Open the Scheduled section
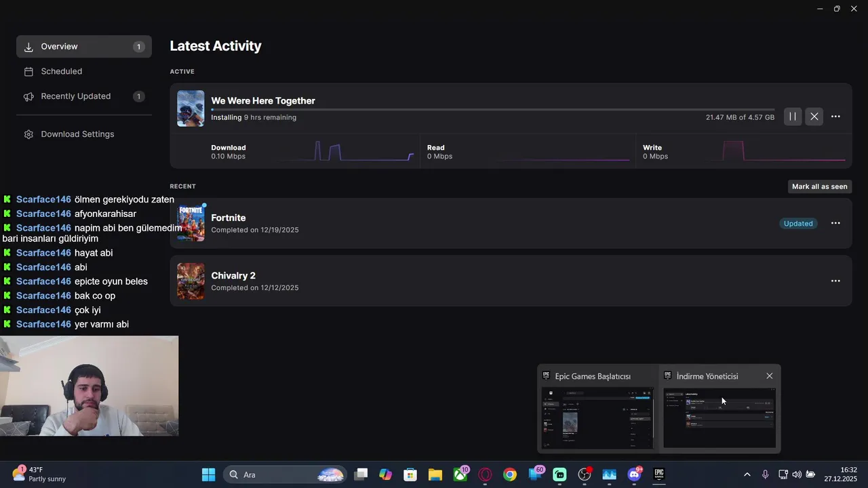 click(x=84, y=71)
